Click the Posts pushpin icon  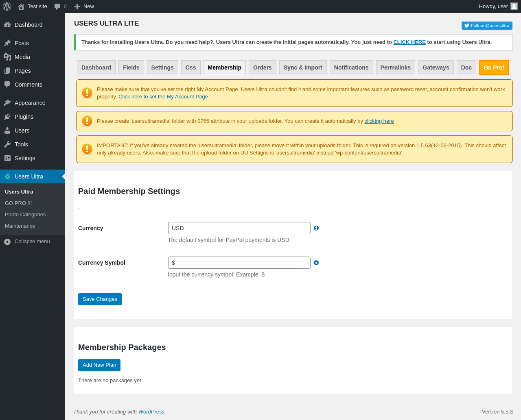point(7,43)
